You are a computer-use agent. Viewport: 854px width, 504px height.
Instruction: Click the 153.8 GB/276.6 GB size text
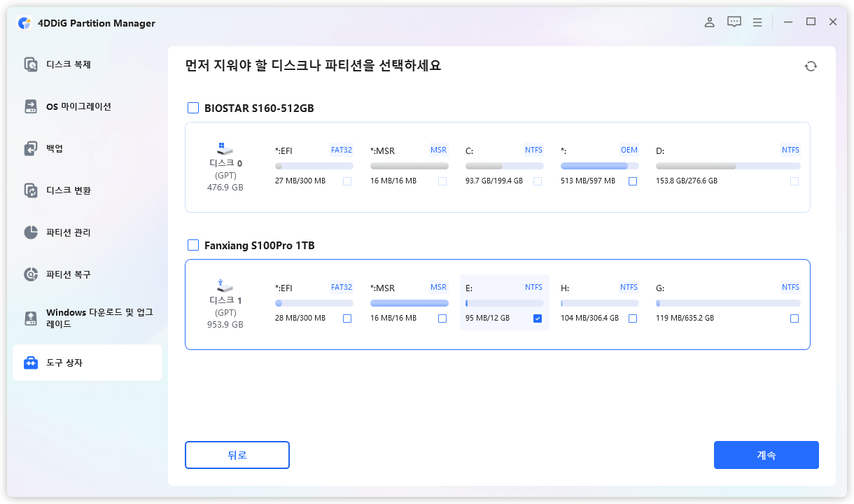[x=687, y=181]
